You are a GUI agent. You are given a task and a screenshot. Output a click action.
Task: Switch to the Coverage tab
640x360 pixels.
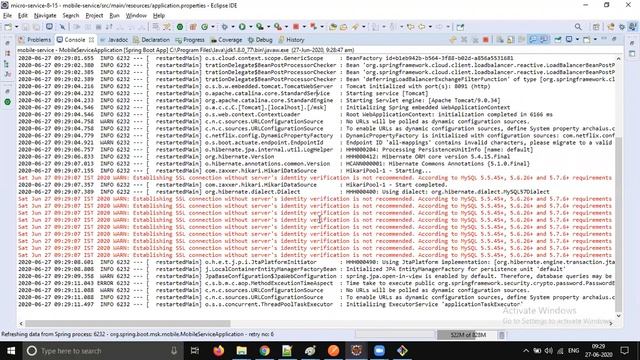227,40
